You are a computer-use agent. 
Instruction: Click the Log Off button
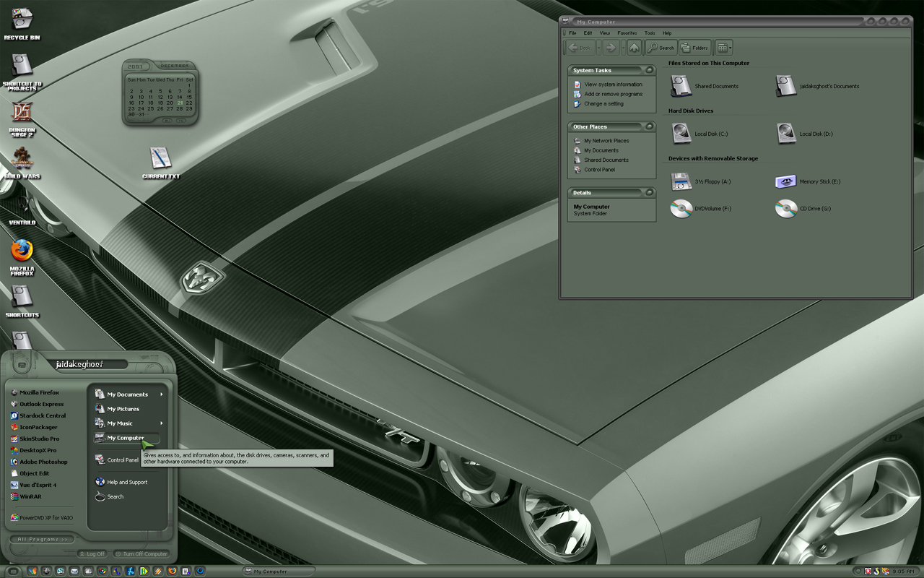click(x=92, y=554)
